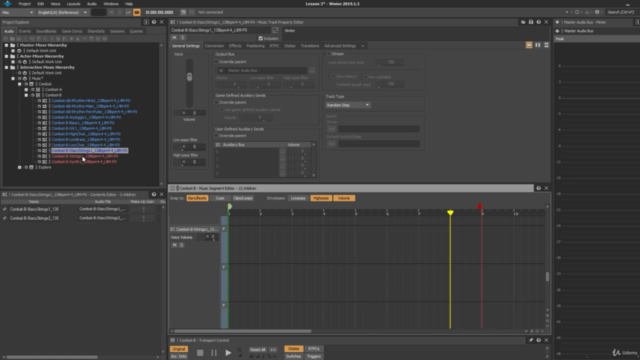Viewport: 640px width, 360px height.
Task: Collapse the Combat-B tree node
Action: (26, 95)
